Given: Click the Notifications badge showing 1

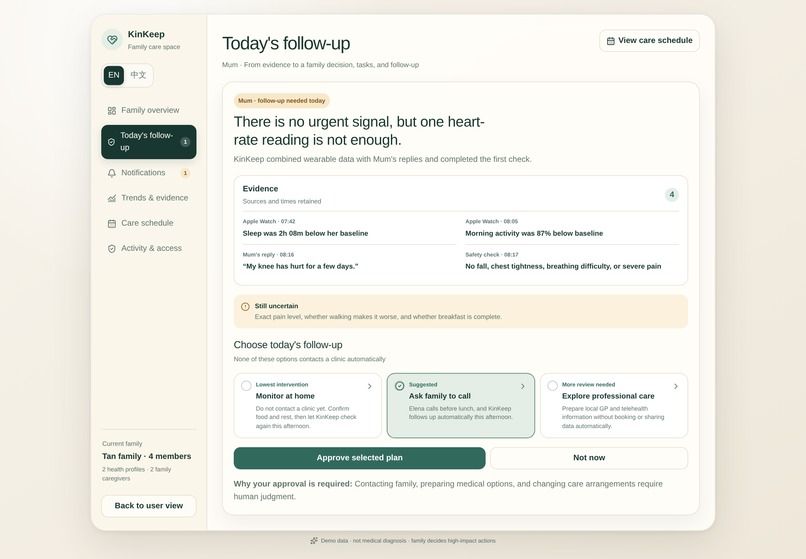Looking at the screenshot, I should [185, 173].
